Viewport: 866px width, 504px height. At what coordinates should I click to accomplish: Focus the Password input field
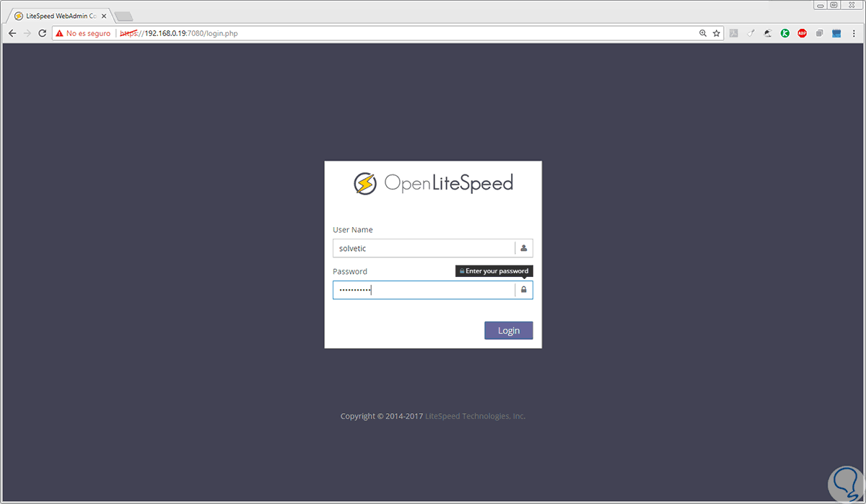433,290
